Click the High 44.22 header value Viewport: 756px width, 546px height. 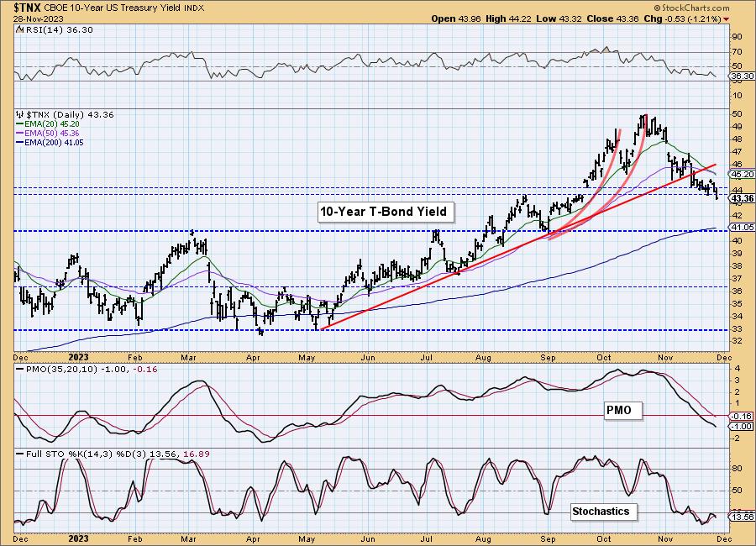(508, 18)
